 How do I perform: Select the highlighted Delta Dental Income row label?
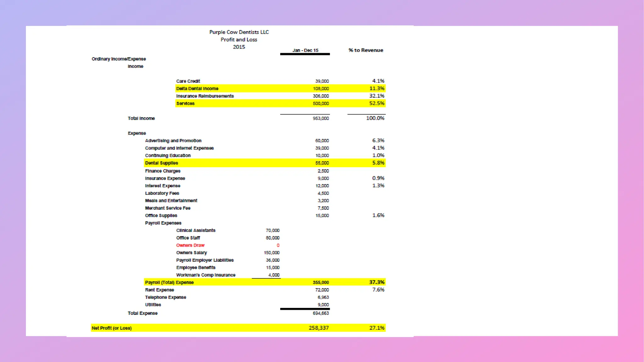(197, 89)
